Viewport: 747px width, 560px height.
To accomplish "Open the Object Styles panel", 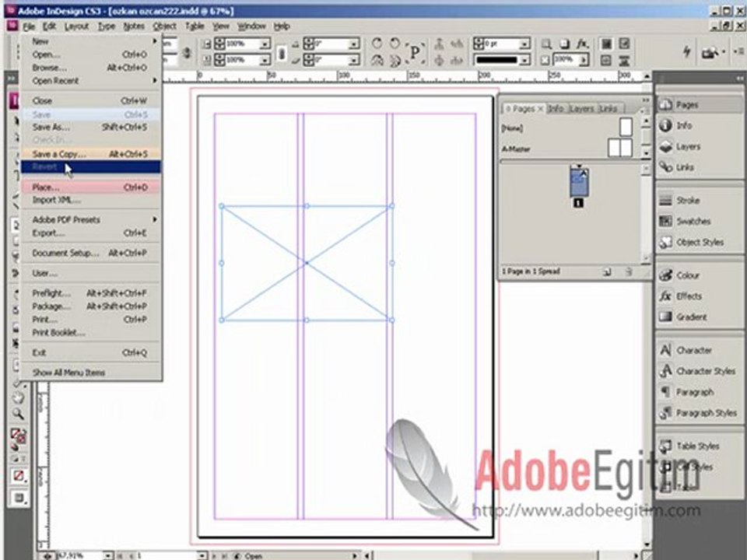I will coord(699,243).
